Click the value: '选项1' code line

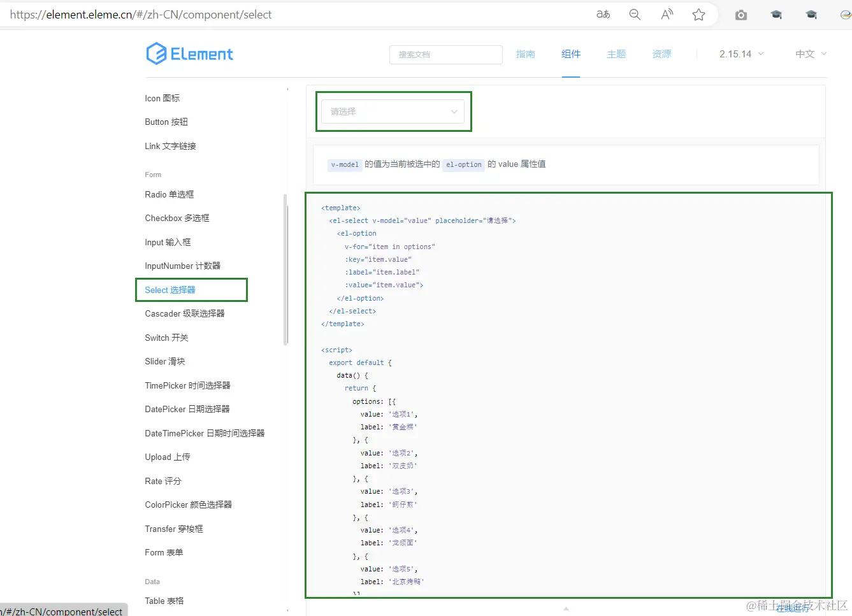pos(389,414)
